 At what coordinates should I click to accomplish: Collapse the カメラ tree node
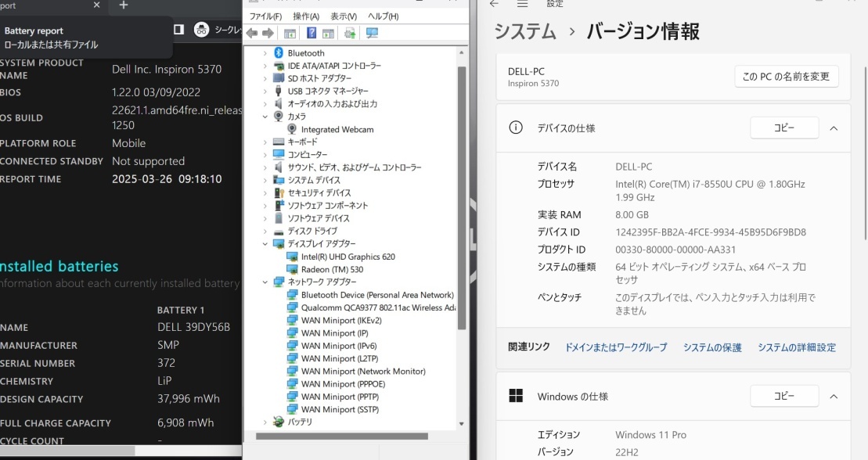tap(265, 117)
